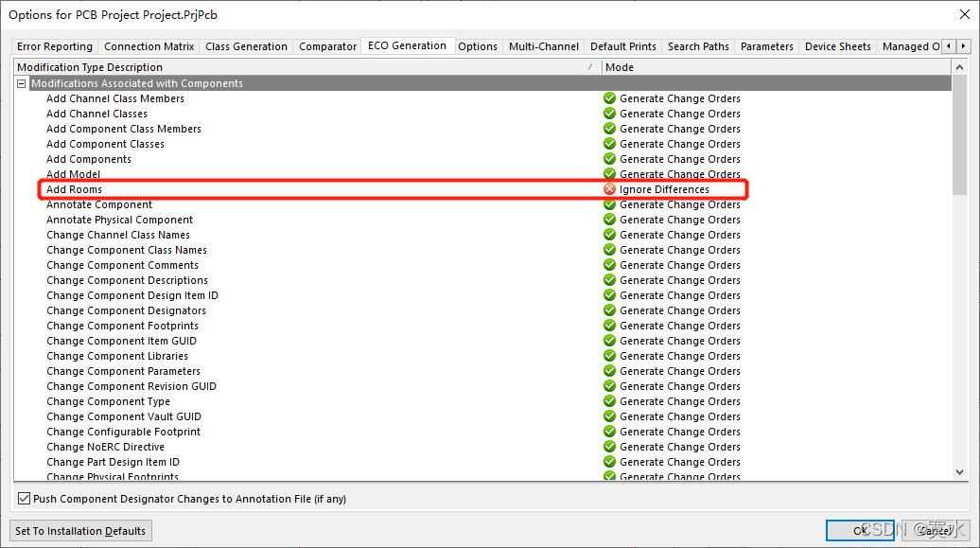The height and width of the screenshot is (548, 980).
Task: Open Generate Change Orders mode for Add Model
Action: click(x=680, y=174)
